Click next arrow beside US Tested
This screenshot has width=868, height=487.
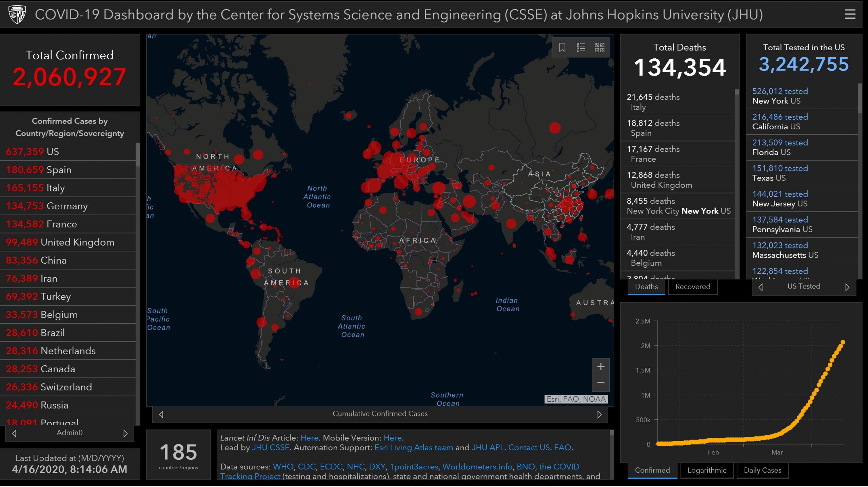click(847, 287)
